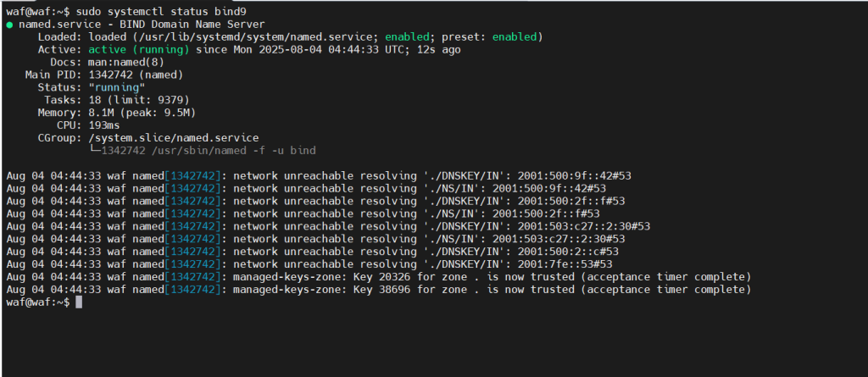
Task: Click the green status dot before named.service
Action: point(10,25)
